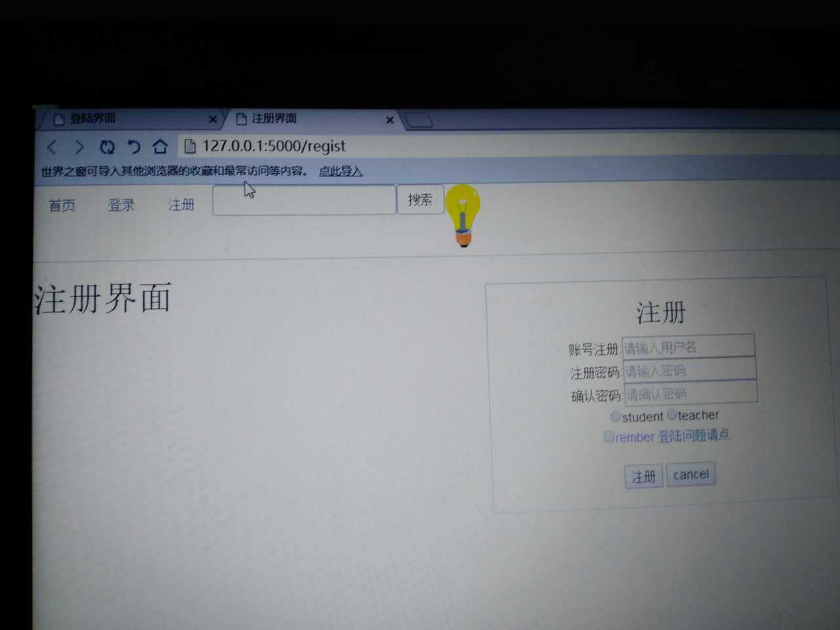Toggle the rember checkbox
Image resolution: width=840 pixels, height=630 pixels.
(x=609, y=436)
